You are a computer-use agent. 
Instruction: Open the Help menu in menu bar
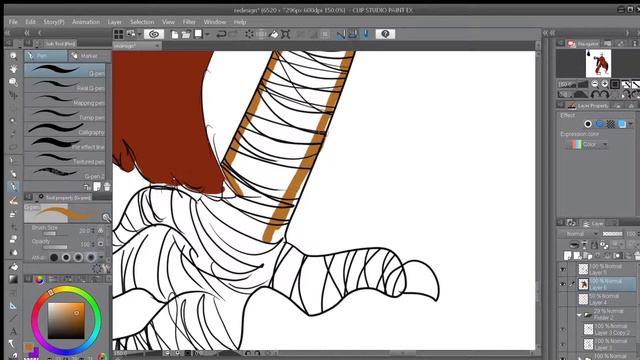(240, 22)
